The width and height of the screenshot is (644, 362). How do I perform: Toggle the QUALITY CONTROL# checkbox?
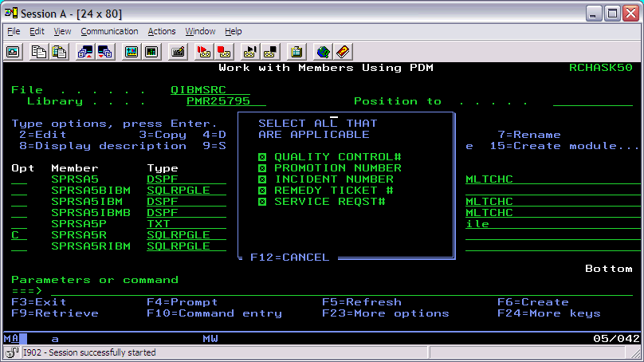click(x=262, y=157)
